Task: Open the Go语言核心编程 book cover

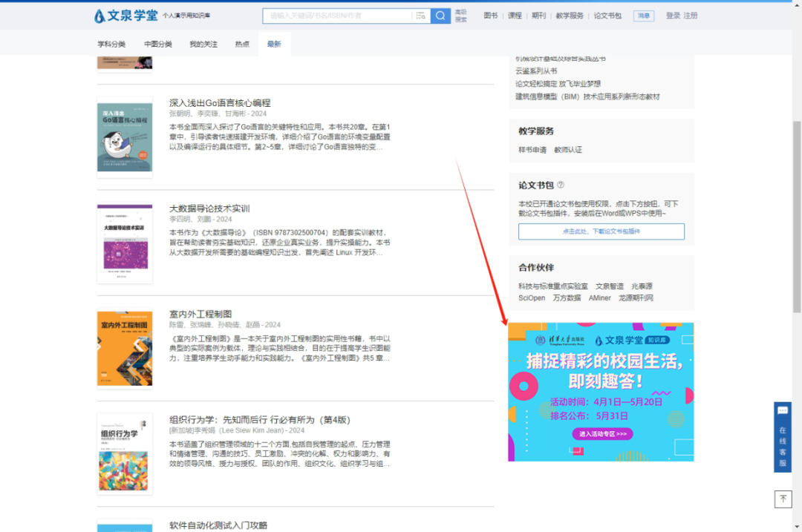Action: tap(125, 137)
